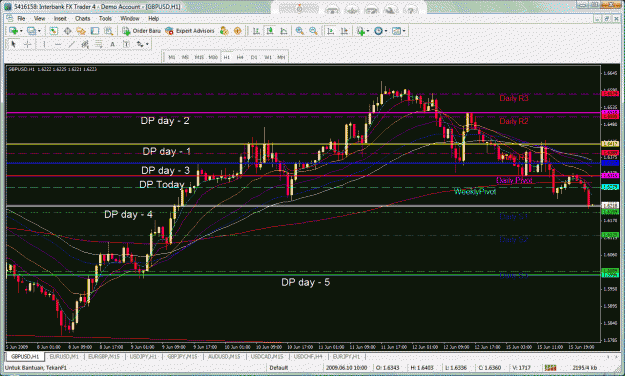Image resolution: width=625 pixels, height=376 pixels.
Task: Open the View menu
Action: pos(39,18)
